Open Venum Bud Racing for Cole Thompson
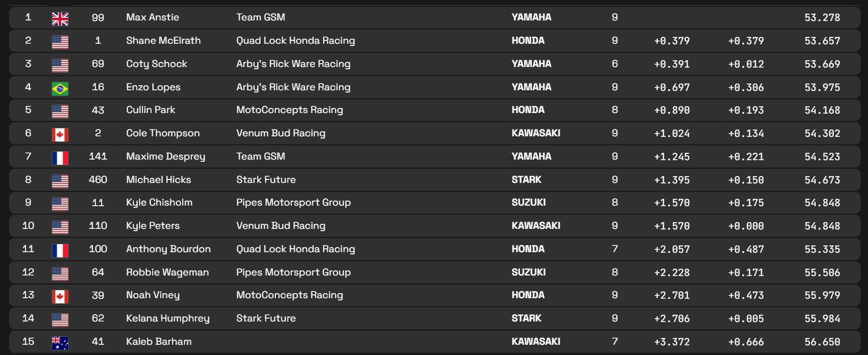The image size is (868, 355). pos(281,133)
